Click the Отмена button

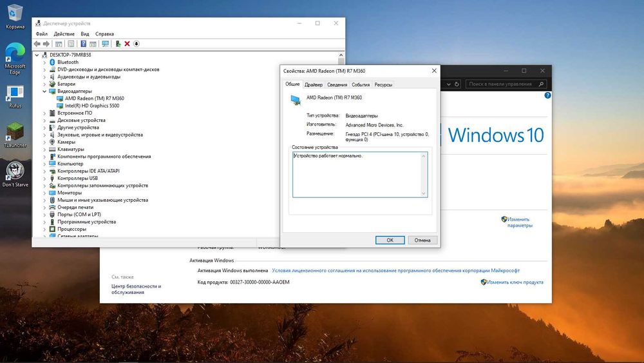[x=422, y=240]
